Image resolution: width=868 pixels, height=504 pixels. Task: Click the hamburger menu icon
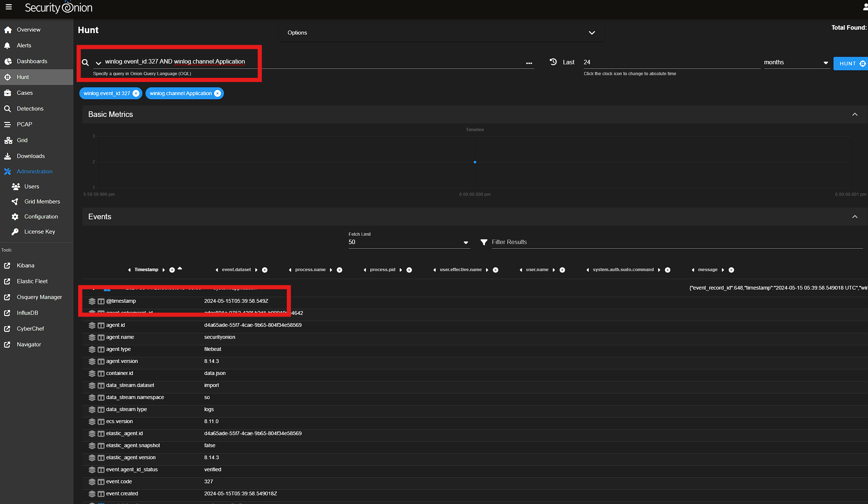pyautogui.click(x=9, y=7)
